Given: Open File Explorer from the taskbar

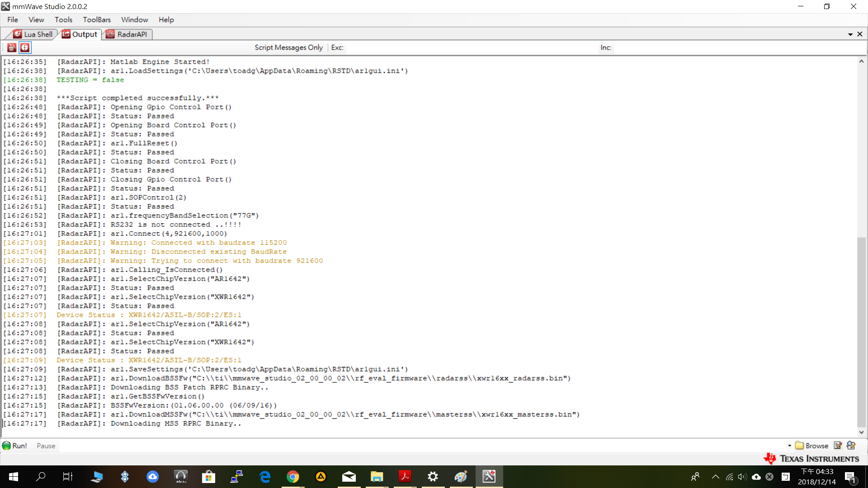Looking at the screenshot, I should pyautogui.click(x=377, y=477).
